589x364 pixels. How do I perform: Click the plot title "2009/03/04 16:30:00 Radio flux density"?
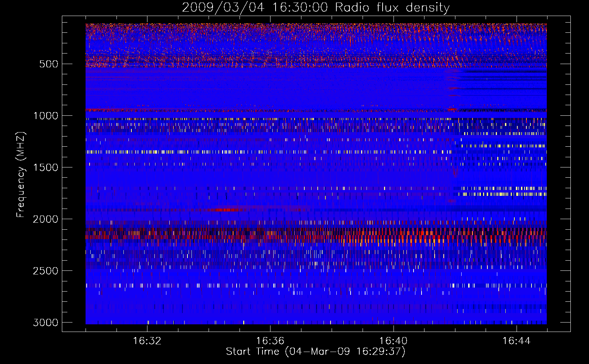(x=316, y=8)
